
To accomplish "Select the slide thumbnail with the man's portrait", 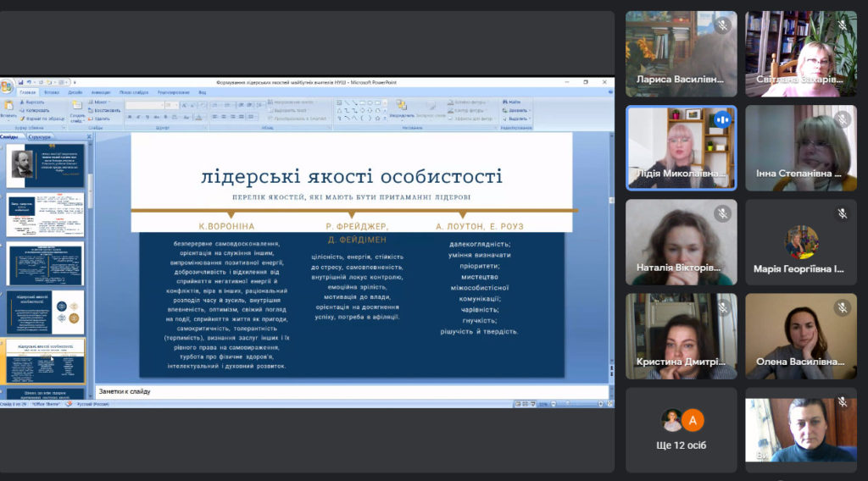I will 46,166.
